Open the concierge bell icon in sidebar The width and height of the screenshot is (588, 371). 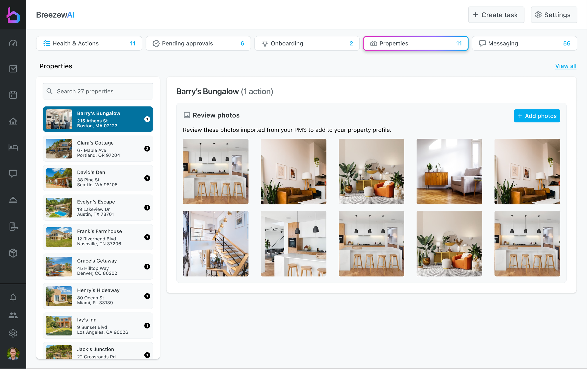(13, 200)
